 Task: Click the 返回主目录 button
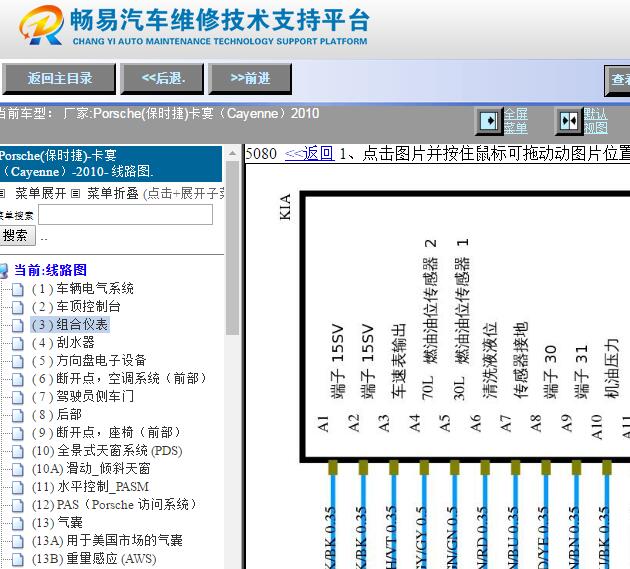59,79
